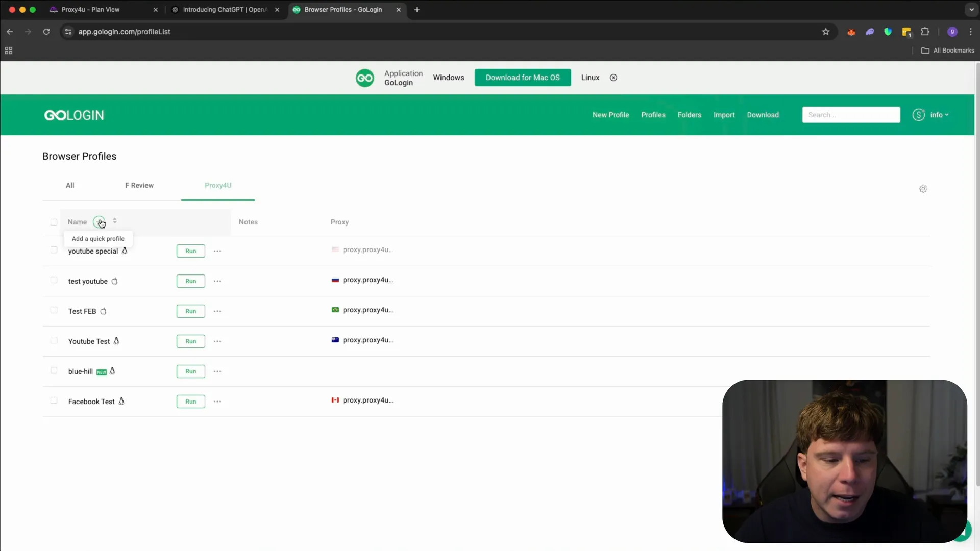Open Folders in header menu
The height and width of the screenshot is (551, 980).
689,115
